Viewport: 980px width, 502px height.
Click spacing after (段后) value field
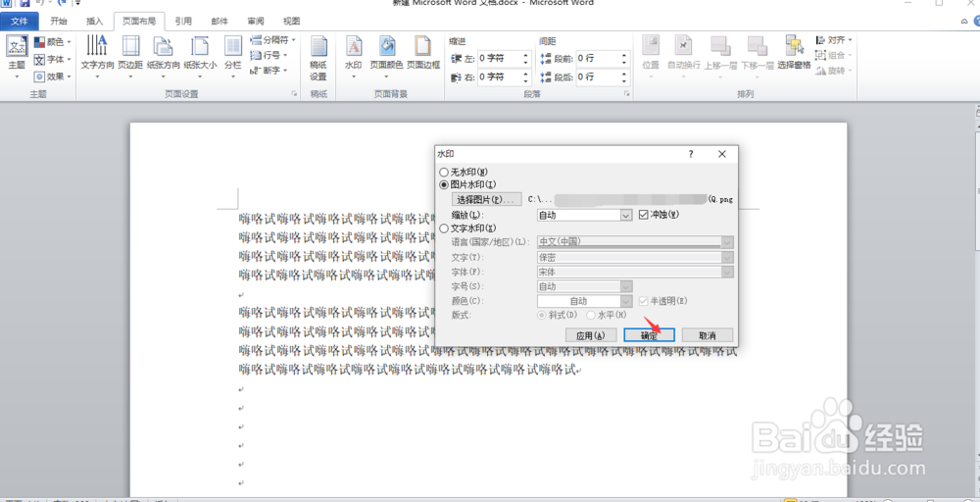tap(597, 76)
